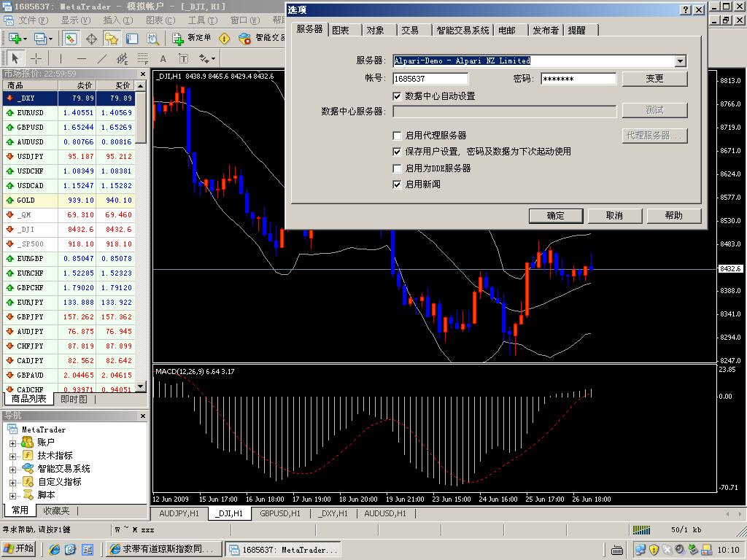Toggle 保存用户设置 checkbox
This screenshot has height=560, width=747.
(x=396, y=152)
